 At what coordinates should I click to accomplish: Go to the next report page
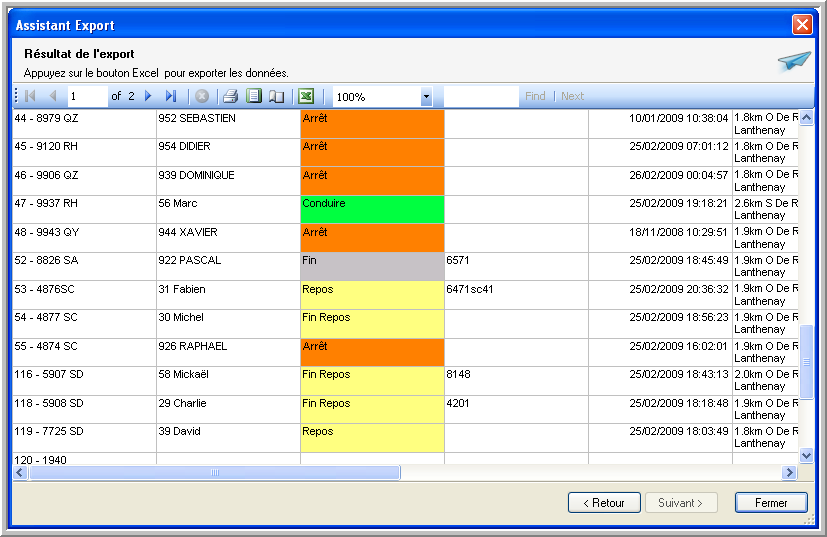click(x=148, y=97)
